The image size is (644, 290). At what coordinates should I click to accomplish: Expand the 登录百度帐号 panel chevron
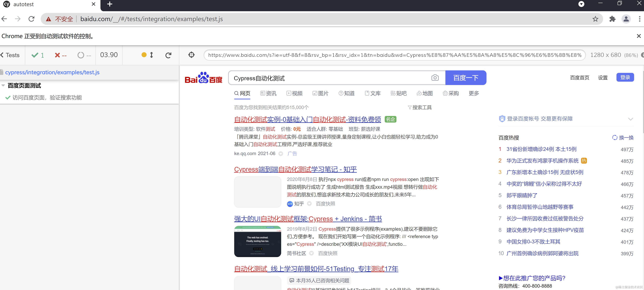pyautogui.click(x=631, y=119)
